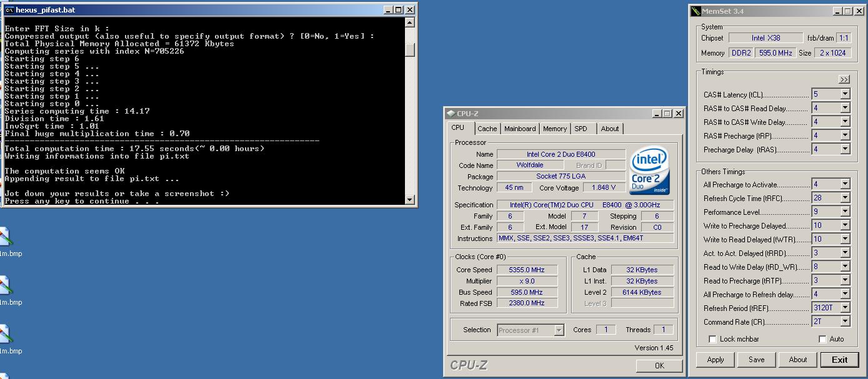Open the Read to Write Delay dropdown
868x379 pixels.
[845, 267]
